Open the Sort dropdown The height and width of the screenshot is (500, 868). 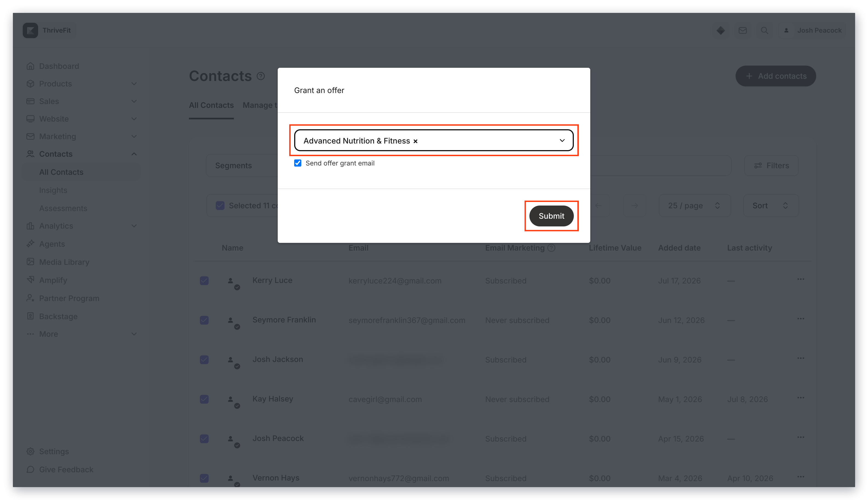(x=771, y=205)
